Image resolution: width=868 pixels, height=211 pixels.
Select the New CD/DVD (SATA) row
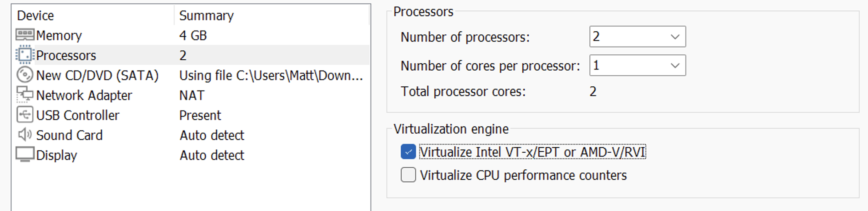[x=191, y=75]
